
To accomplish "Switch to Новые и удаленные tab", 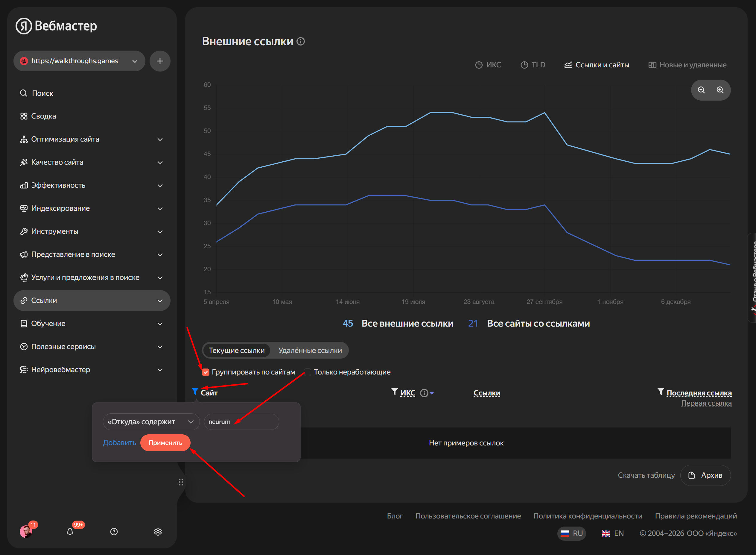I will 687,65.
